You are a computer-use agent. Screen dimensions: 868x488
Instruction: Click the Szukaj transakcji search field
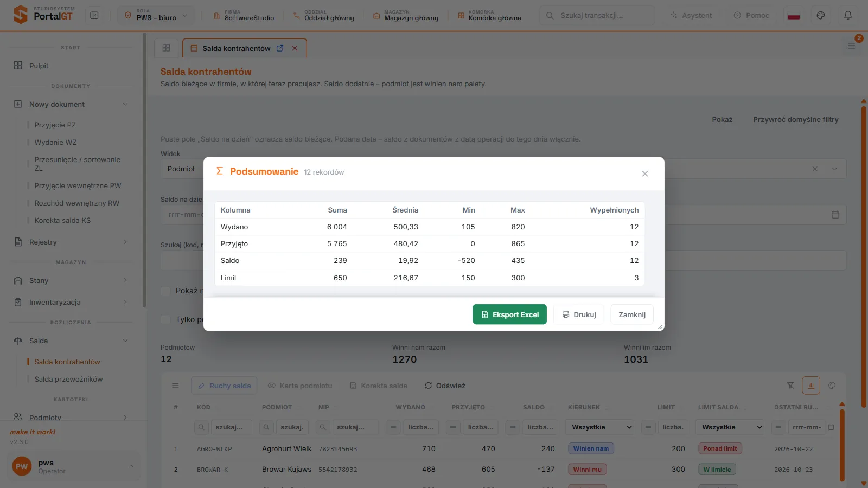click(x=597, y=15)
